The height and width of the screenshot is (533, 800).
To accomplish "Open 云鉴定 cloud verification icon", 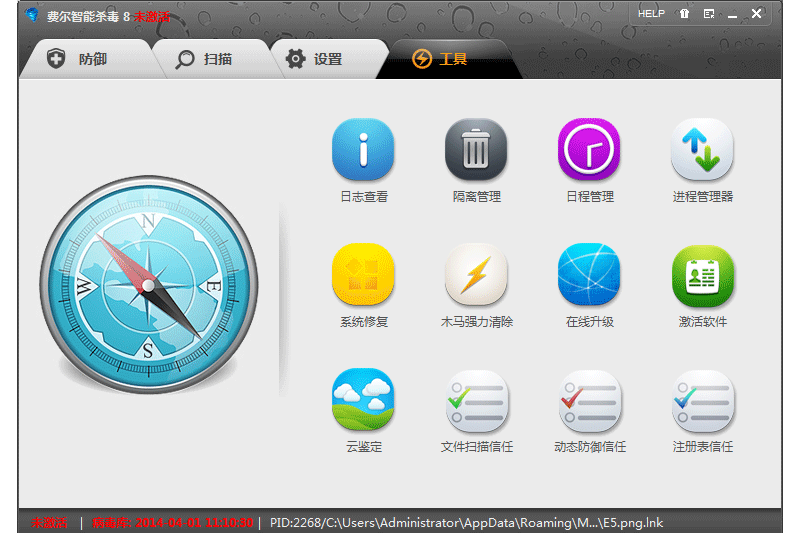I will click(363, 399).
